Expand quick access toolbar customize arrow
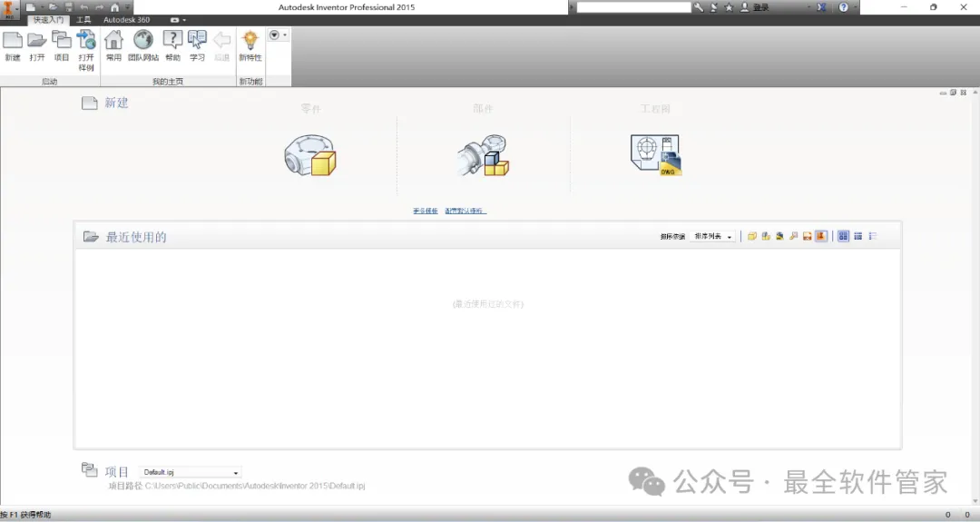 tap(128, 7)
